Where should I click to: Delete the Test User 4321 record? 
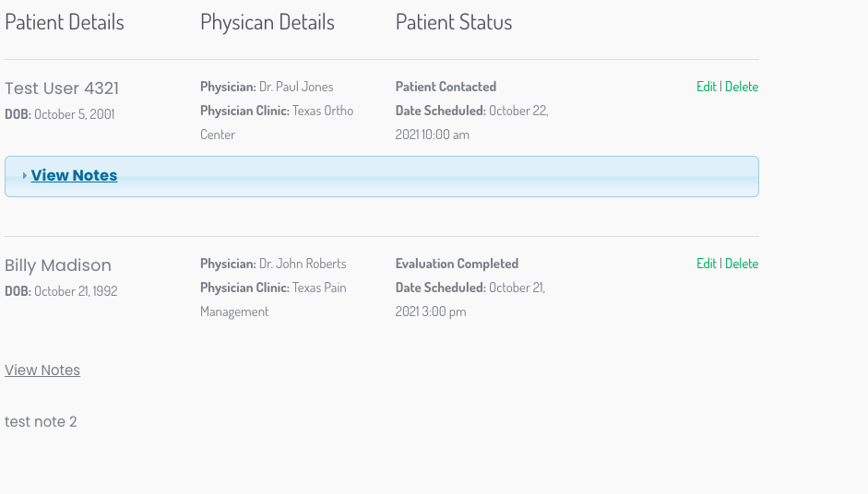742,87
